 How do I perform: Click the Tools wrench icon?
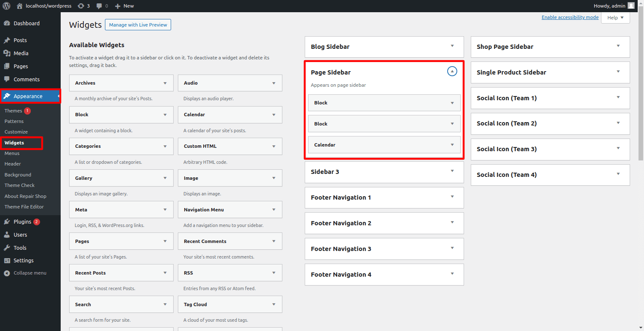coord(7,248)
